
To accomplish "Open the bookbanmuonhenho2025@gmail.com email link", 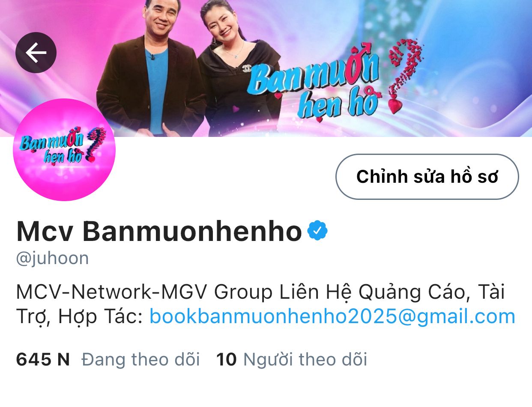I will (332, 317).
